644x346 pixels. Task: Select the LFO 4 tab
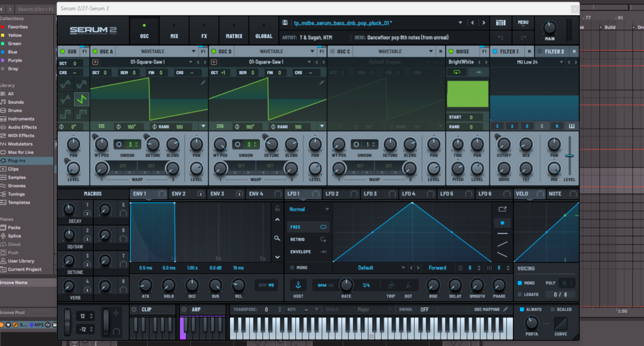coord(417,194)
